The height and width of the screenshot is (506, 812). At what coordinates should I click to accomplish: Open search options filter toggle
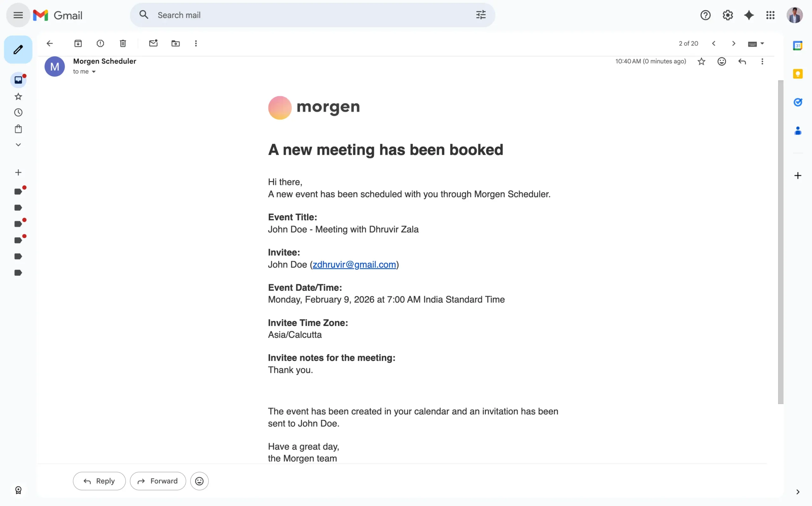coord(481,15)
